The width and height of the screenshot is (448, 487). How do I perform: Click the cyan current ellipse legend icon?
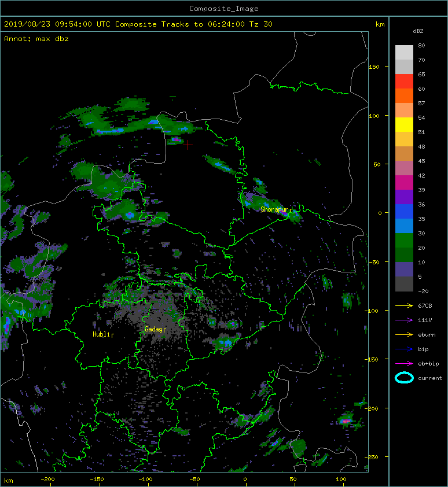tap(404, 378)
